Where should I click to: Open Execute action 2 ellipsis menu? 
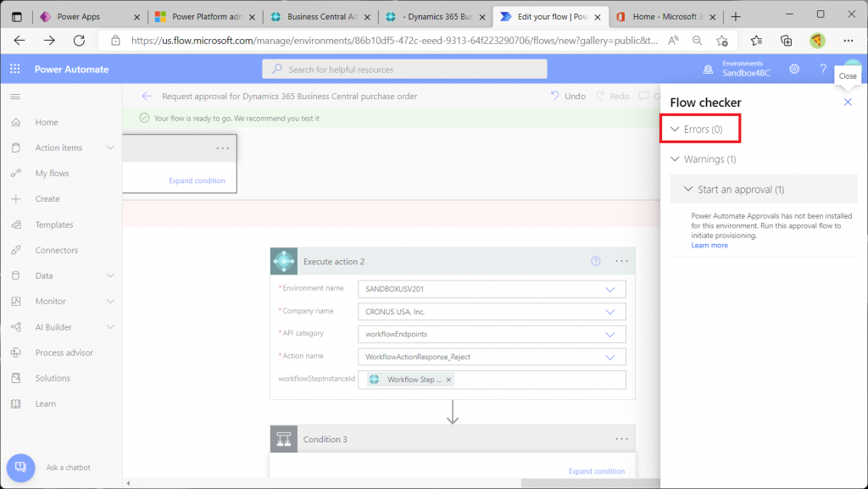(x=621, y=262)
